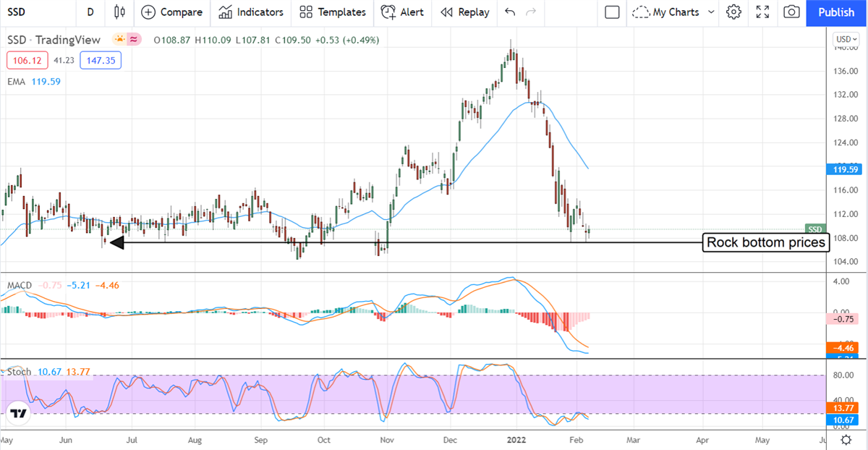Viewport: 868px width, 450px height.
Task: Expand chevron next to My Charts
Action: coord(711,12)
